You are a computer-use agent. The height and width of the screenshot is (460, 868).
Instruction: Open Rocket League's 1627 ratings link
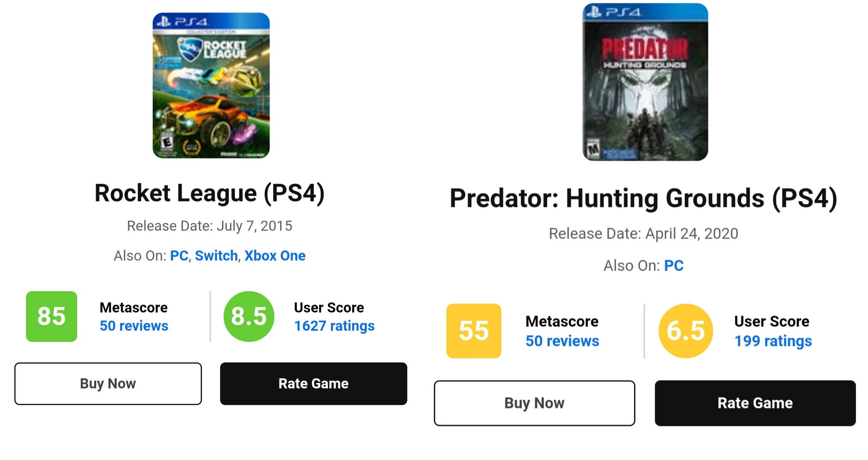pos(334,326)
